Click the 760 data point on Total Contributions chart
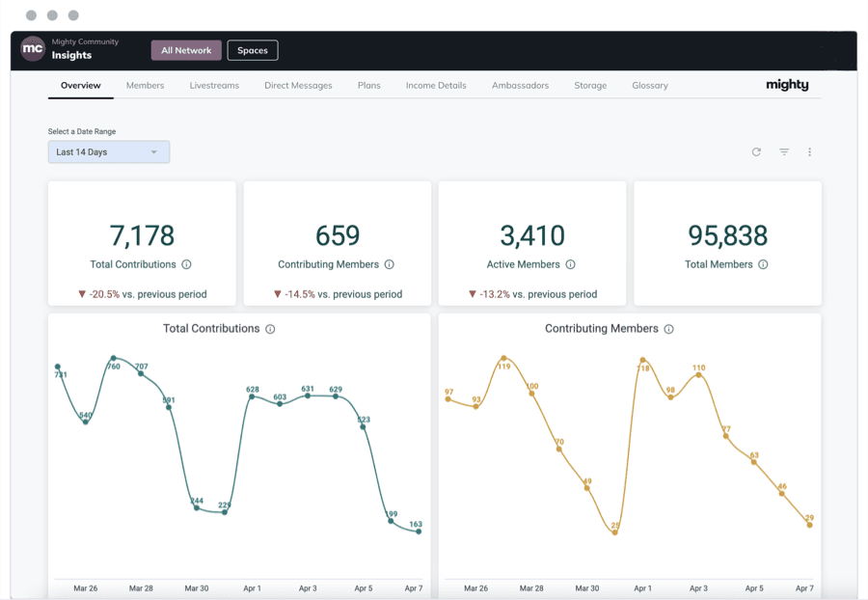Screen dimensions: 868x600 113,358
